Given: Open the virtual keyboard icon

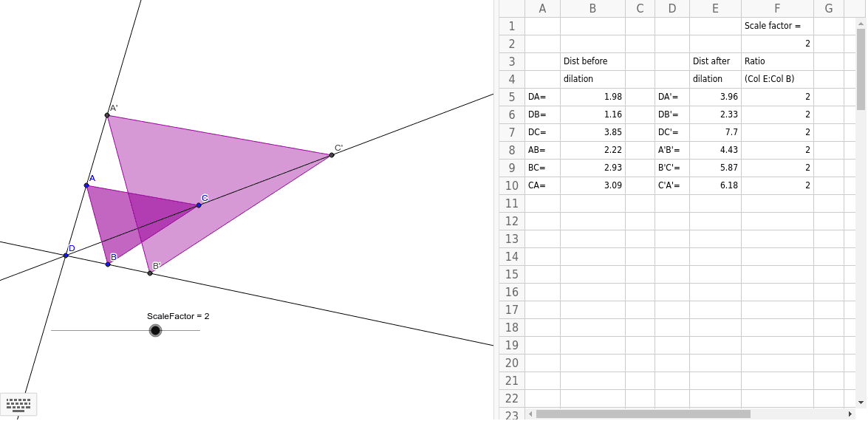Looking at the screenshot, I should click(18, 404).
